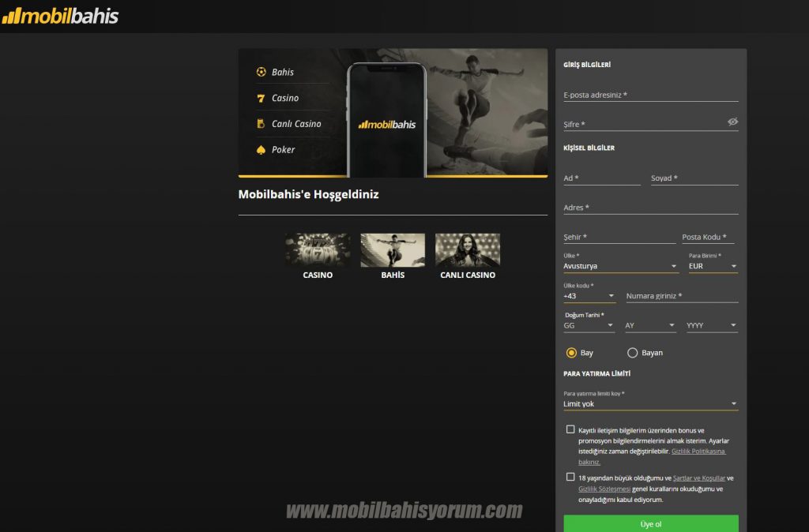Open Bahis in the banner menu
The image size is (809, 532).
point(283,72)
